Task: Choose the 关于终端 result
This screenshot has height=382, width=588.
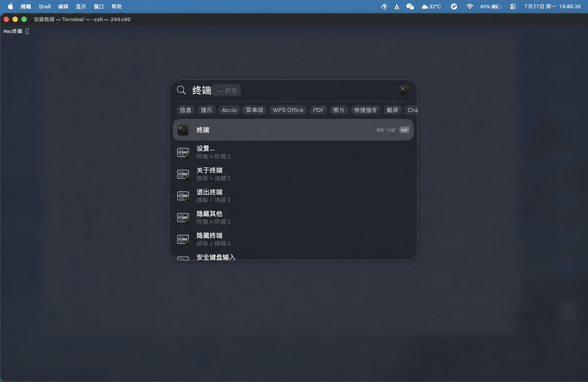Action: tap(293, 174)
